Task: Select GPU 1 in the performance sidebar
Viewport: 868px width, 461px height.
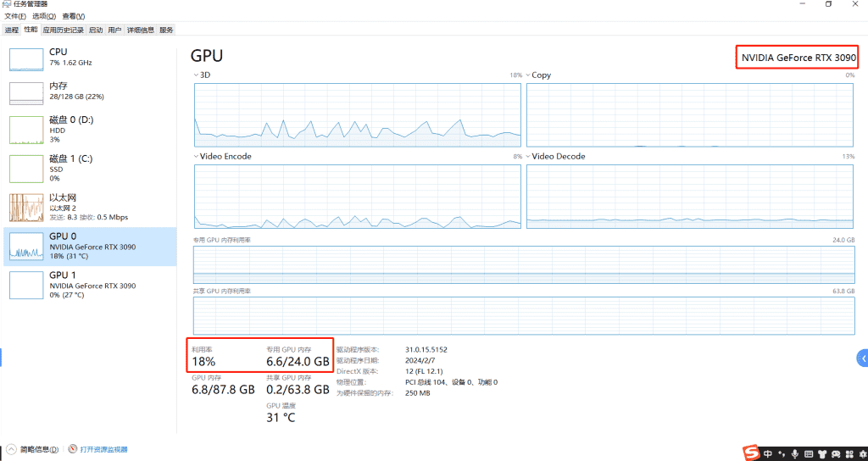Action: pos(90,281)
